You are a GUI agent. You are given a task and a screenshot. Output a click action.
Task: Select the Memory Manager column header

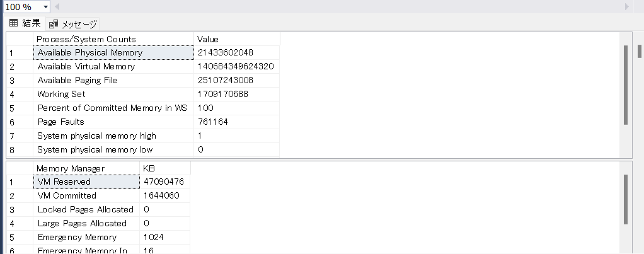(x=86, y=168)
